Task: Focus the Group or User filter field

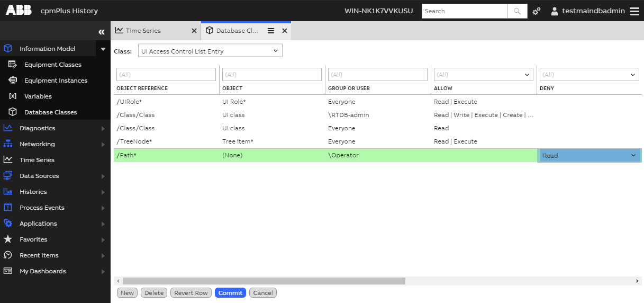Action: click(x=378, y=75)
